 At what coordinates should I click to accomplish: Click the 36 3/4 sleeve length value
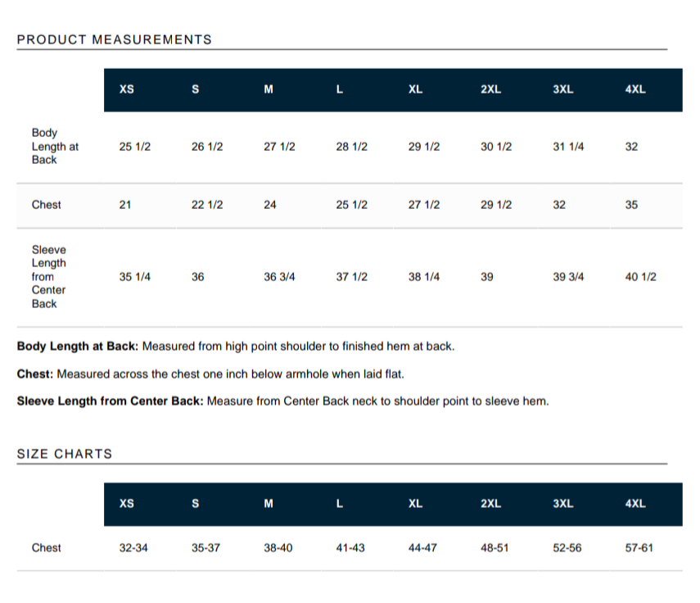coord(279,277)
